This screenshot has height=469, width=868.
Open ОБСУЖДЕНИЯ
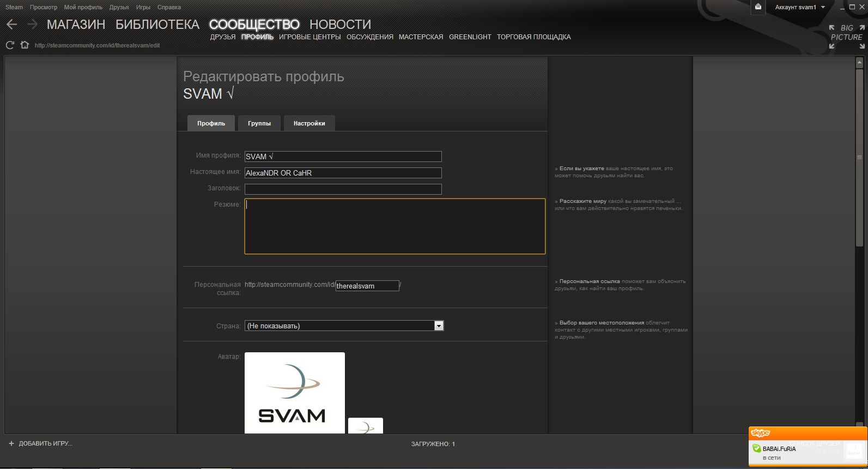coord(370,37)
